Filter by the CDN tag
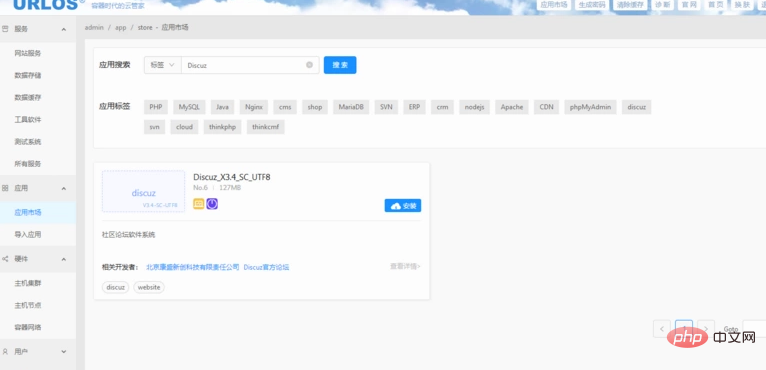 click(x=546, y=107)
